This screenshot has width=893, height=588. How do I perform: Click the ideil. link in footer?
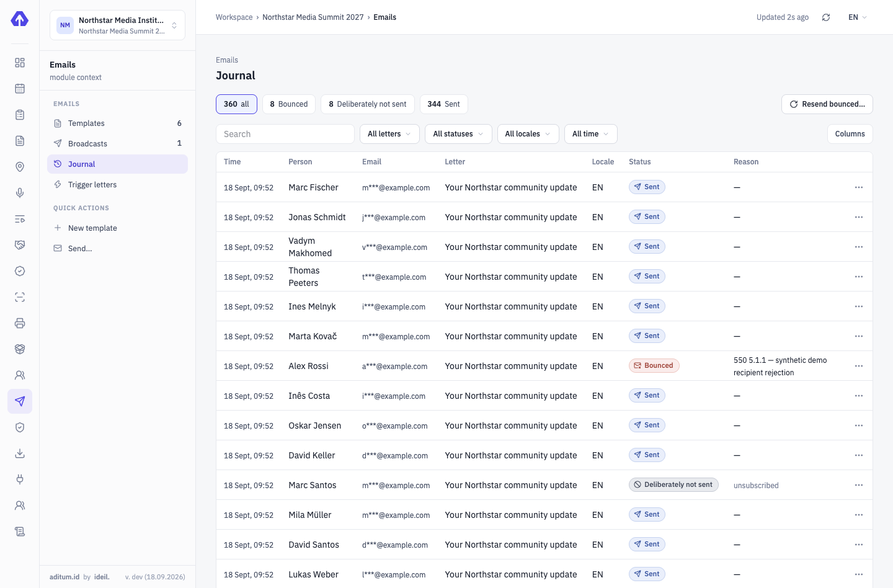click(x=102, y=577)
